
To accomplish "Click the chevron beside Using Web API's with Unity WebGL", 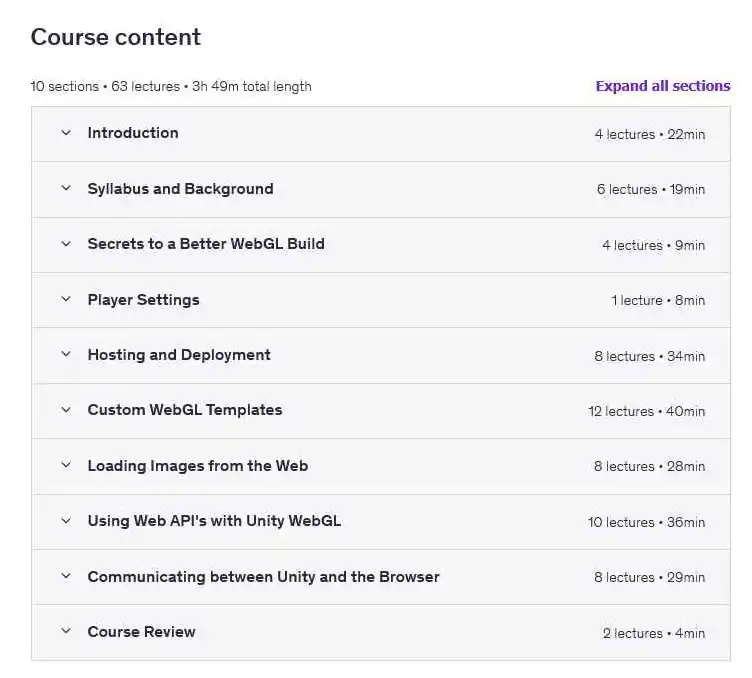I will (x=66, y=521).
